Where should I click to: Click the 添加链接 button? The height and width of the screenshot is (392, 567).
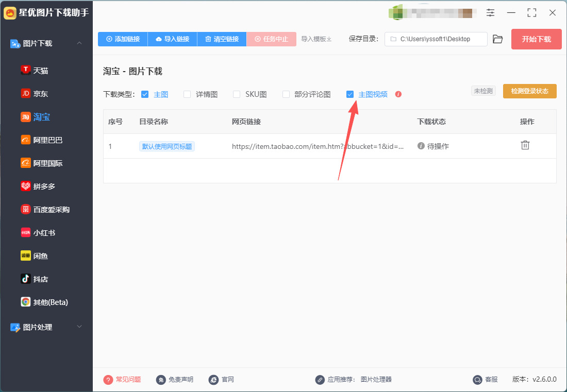[x=123, y=39]
